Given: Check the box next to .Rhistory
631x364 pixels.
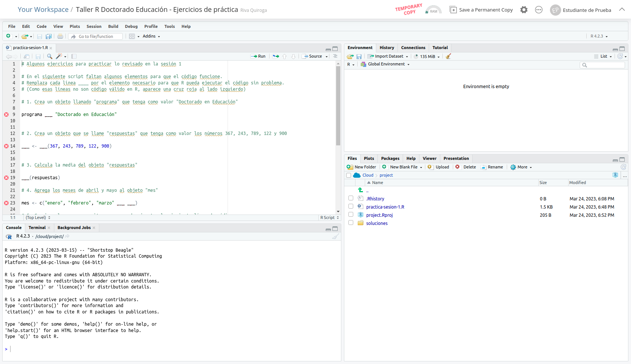Looking at the screenshot, I should (351, 199).
